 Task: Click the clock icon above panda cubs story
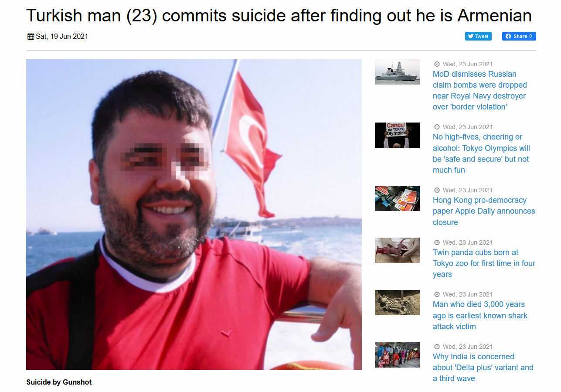(437, 242)
